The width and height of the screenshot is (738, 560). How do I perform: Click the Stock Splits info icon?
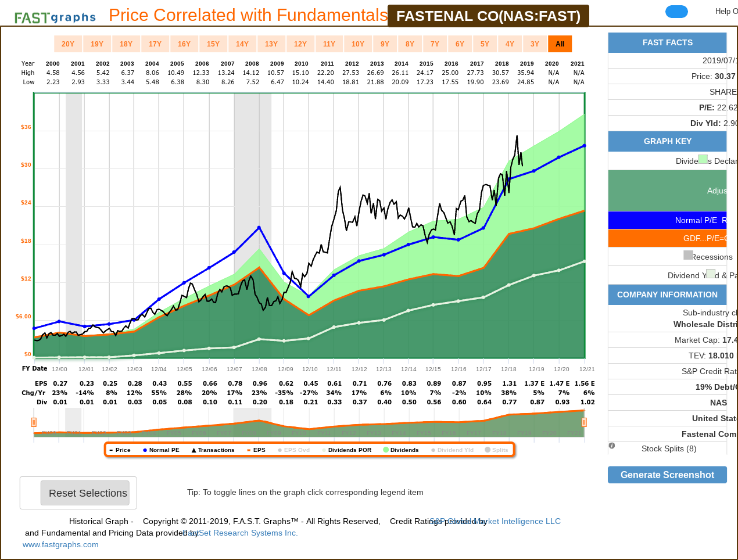pyautogui.click(x=612, y=446)
